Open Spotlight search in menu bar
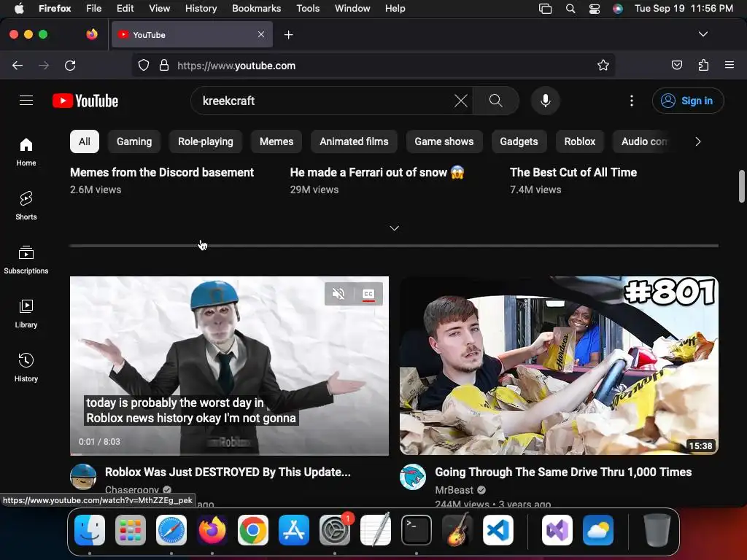Viewport: 747px width, 560px height. click(x=570, y=9)
